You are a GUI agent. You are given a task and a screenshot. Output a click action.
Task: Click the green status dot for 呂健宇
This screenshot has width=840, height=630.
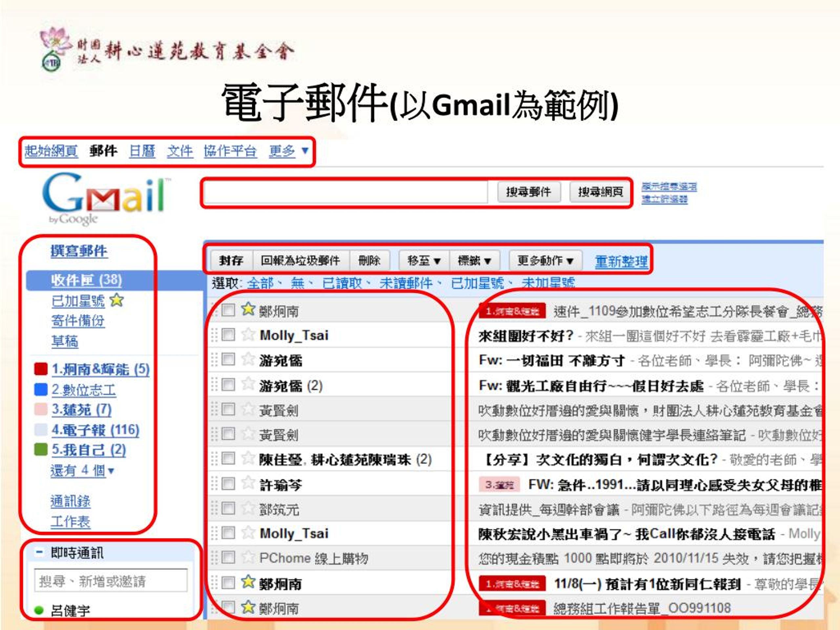click(39, 610)
